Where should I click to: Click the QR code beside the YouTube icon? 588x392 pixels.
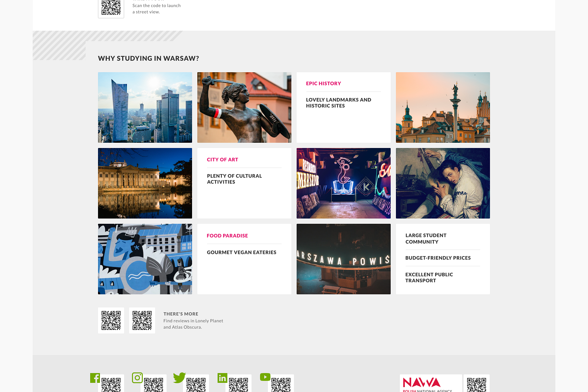tap(281, 384)
